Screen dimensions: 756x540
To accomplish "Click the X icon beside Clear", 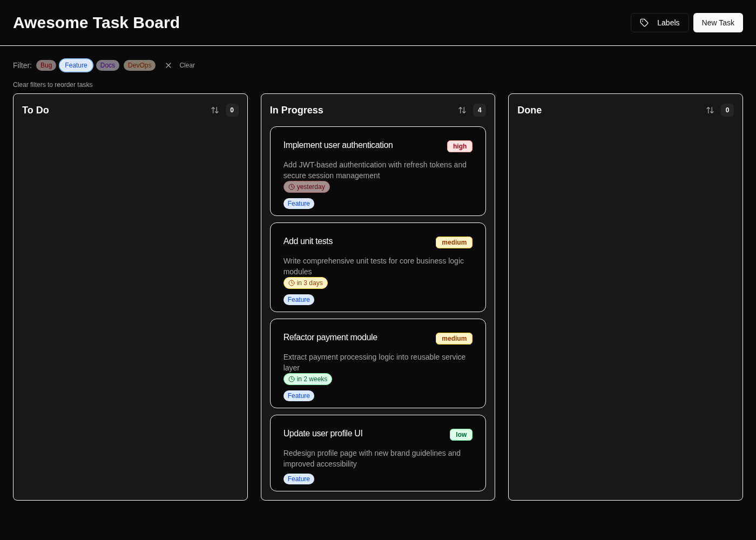I will tap(168, 65).
